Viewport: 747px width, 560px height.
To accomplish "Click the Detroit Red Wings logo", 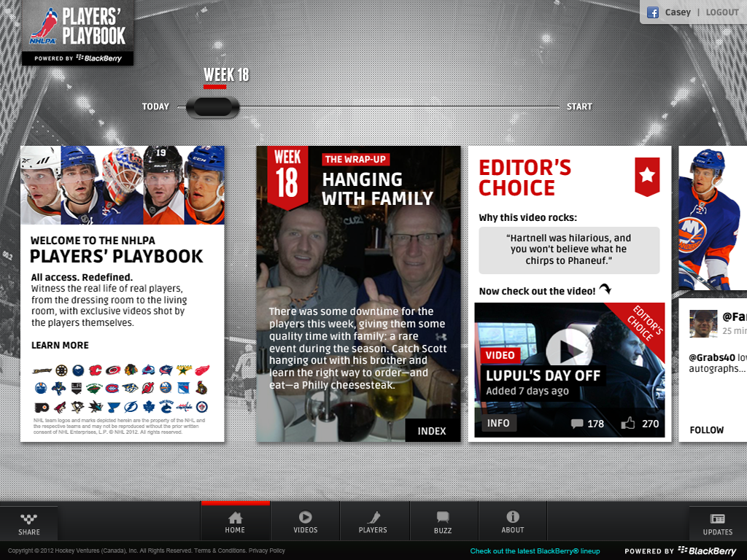I will point(202,370).
